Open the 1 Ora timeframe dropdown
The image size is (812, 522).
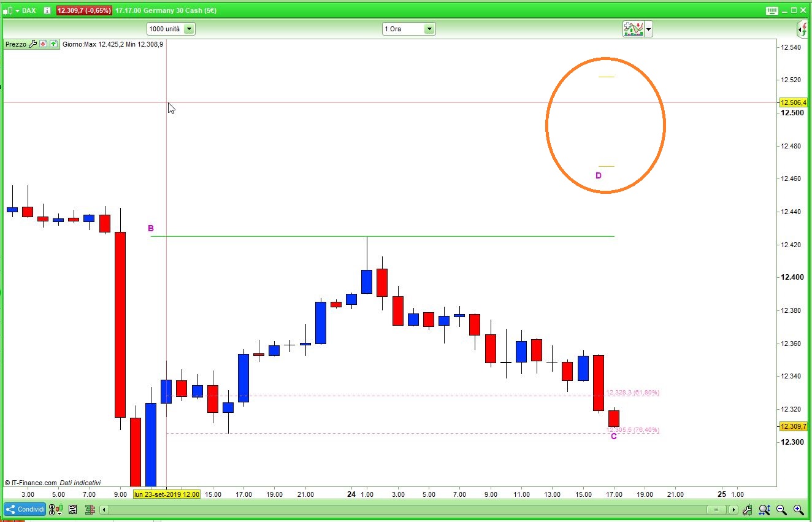pyautogui.click(x=429, y=28)
